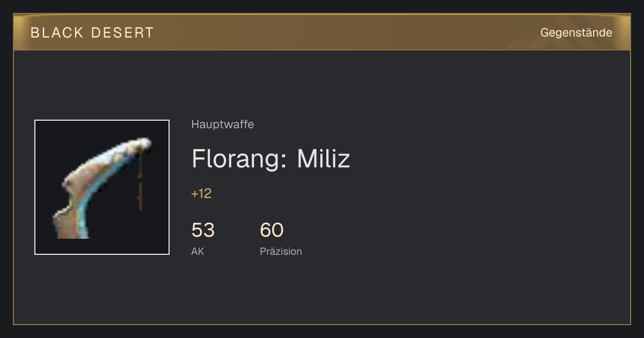
Task: Select the Hauptwaffe category label
Action: coord(223,124)
